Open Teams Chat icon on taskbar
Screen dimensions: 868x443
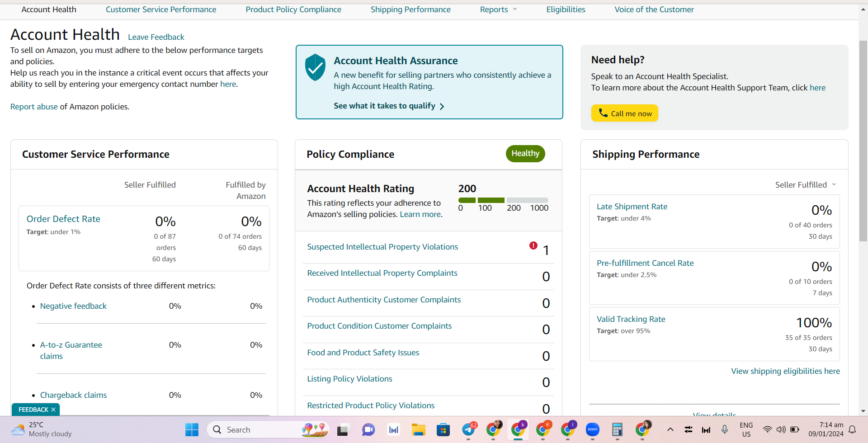tap(368, 430)
